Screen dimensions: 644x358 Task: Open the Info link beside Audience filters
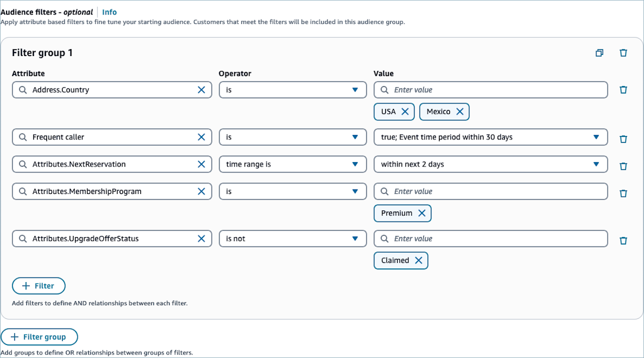(109, 12)
